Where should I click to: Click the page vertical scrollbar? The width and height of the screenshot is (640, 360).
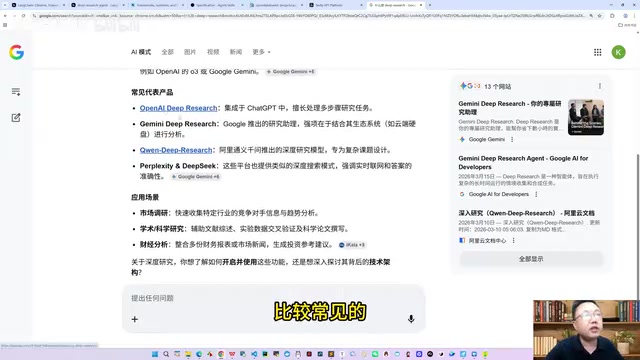point(638,227)
